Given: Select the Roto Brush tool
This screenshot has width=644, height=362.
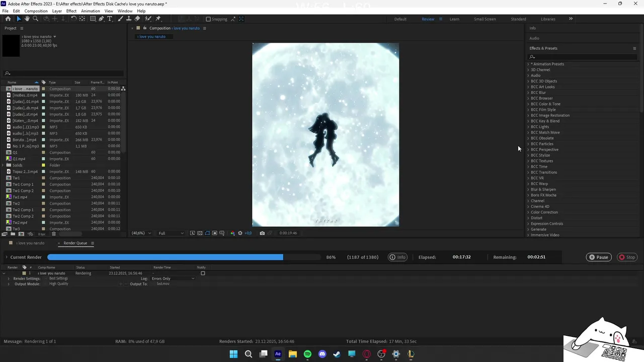Looking at the screenshot, I should [148, 19].
